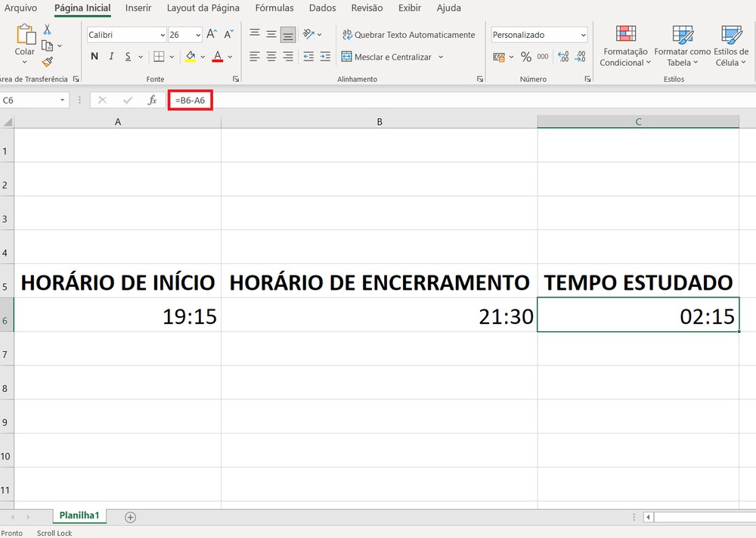Open the Revisão menu tab

(x=367, y=8)
